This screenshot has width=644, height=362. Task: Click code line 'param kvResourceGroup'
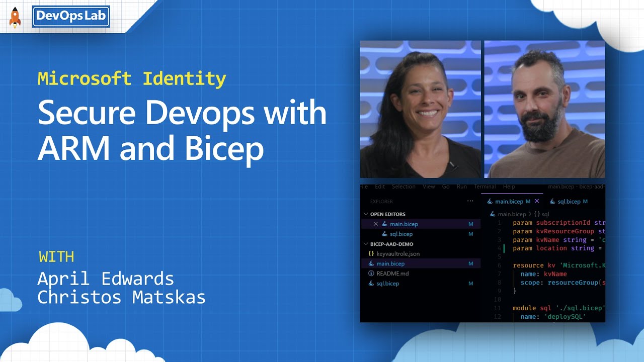tap(559, 231)
